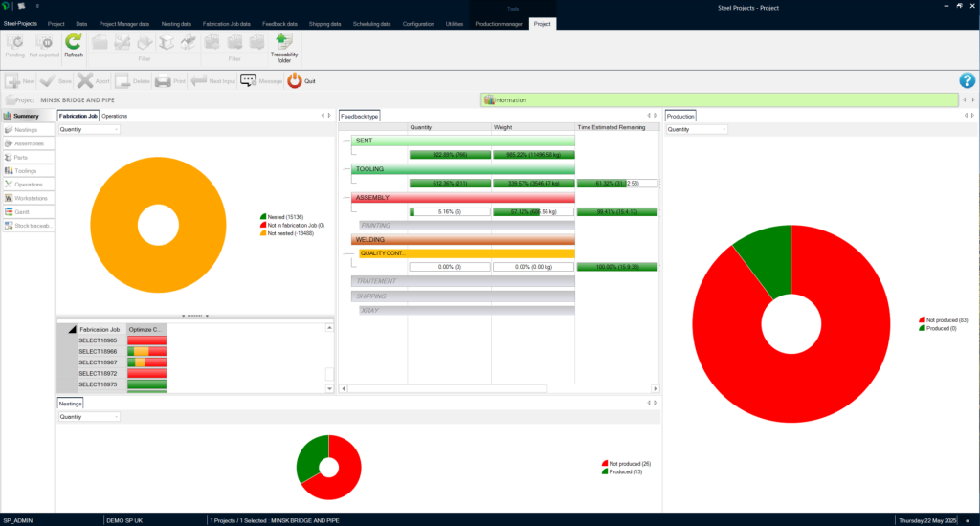Go to Nestings in left sidebar
980x526 pixels.
click(27, 129)
